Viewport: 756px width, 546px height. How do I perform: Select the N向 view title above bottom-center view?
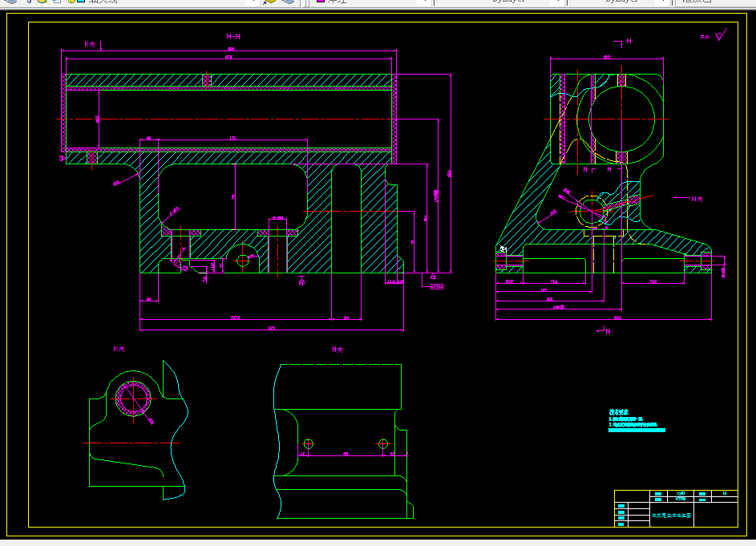point(338,350)
